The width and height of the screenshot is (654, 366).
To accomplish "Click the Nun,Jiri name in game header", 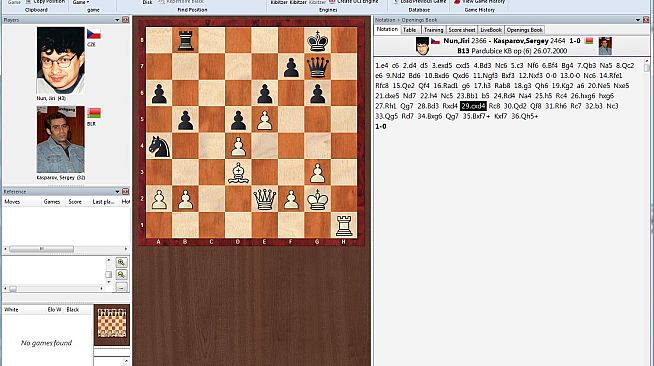I will coord(456,41).
